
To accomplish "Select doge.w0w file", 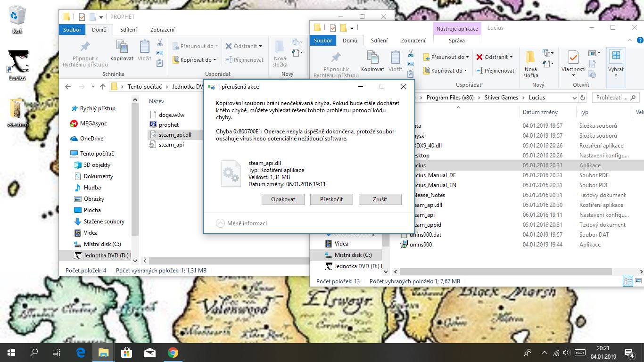I will click(167, 115).
